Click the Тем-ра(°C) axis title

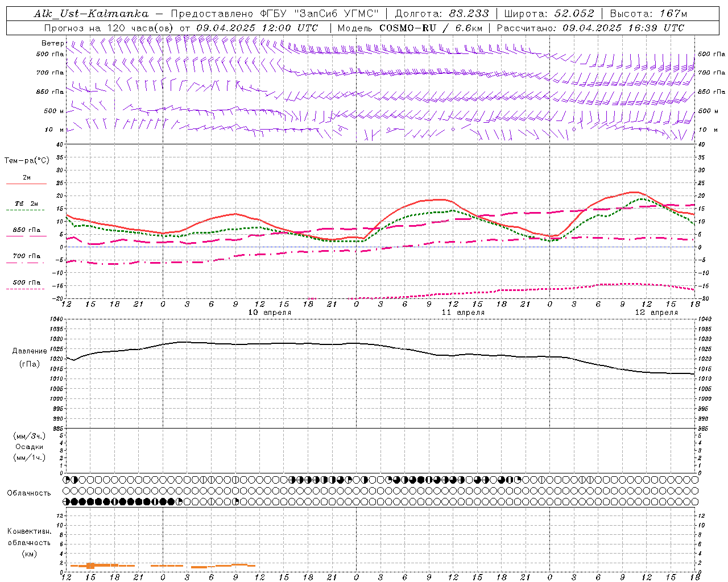click(27, 161)
